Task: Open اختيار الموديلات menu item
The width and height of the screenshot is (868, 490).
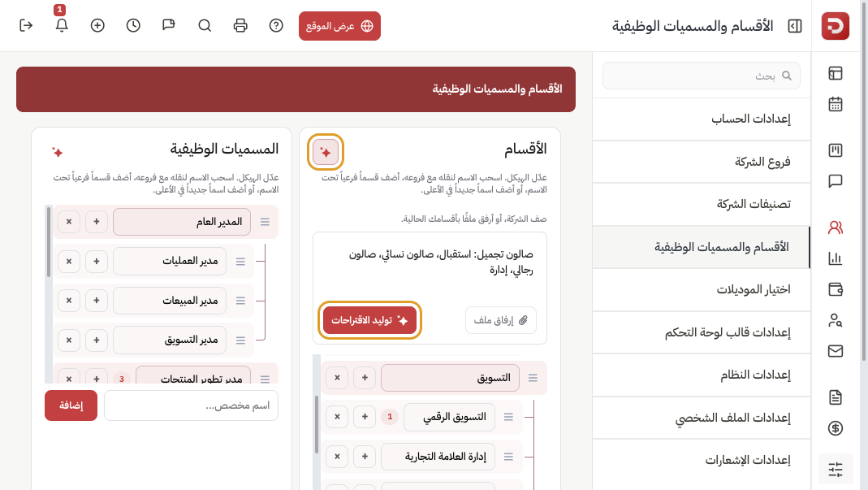Action: (x=702, y=290)
